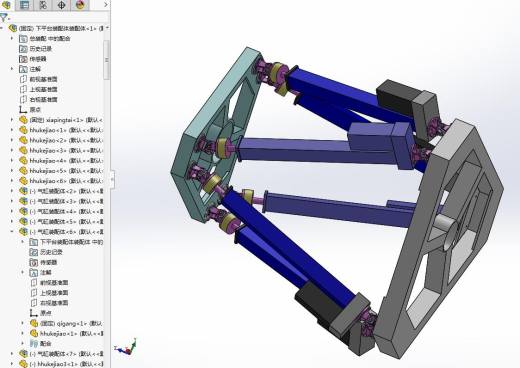Open the FeatureManager design tree tab

[6, 5]
